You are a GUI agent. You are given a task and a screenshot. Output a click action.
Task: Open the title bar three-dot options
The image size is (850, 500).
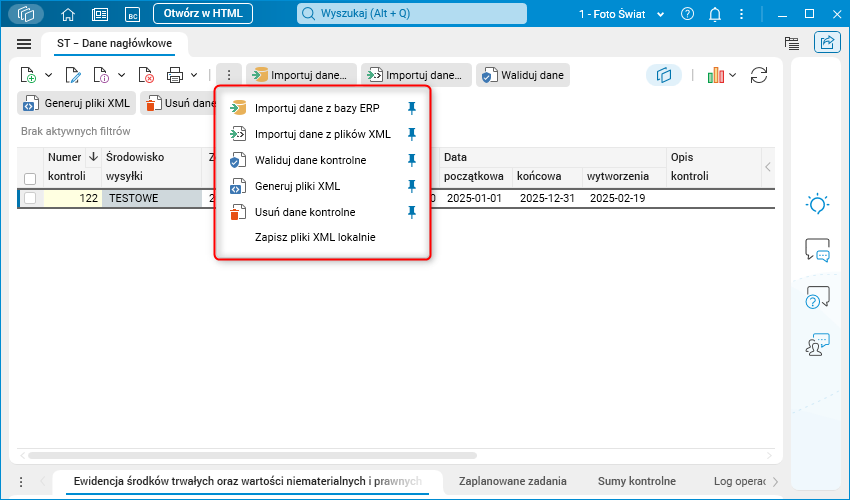741,14
